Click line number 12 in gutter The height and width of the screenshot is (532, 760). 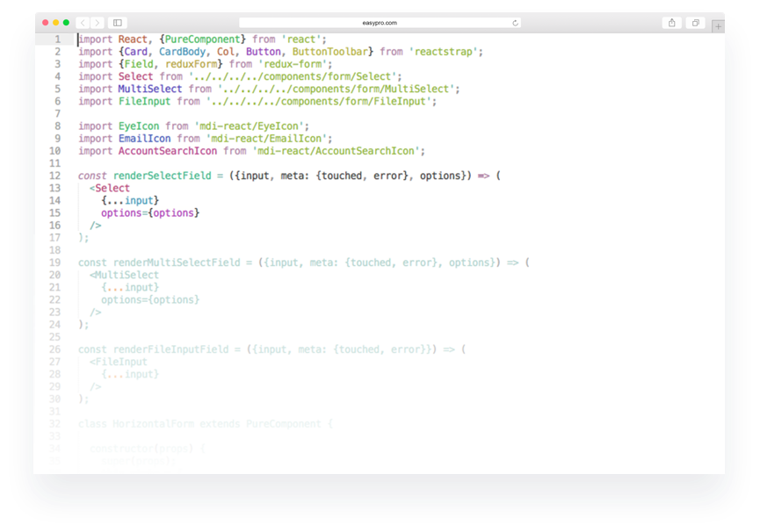pyautogui.click(x=55, y=176)
